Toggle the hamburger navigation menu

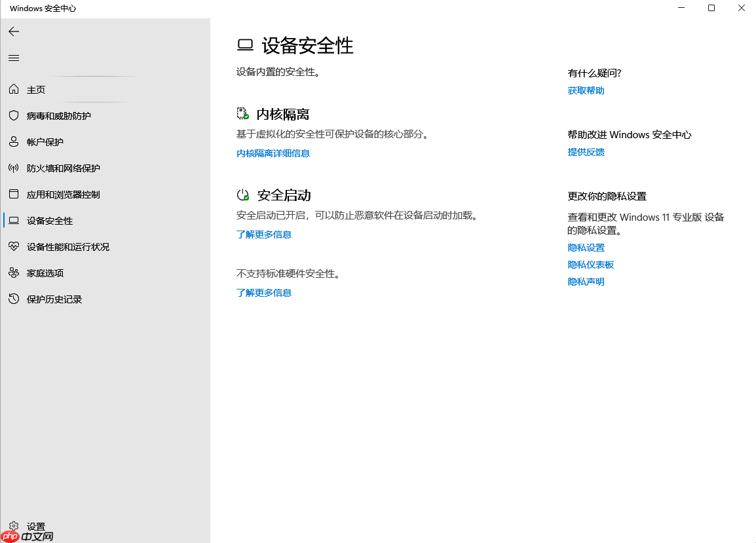13,58
